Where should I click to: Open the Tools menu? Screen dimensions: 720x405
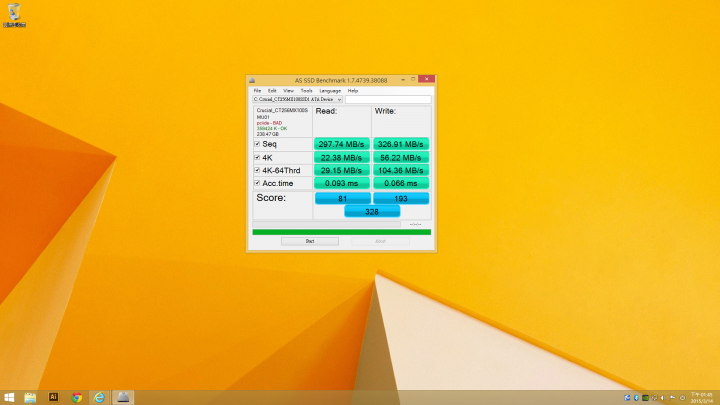pos(306,91)
